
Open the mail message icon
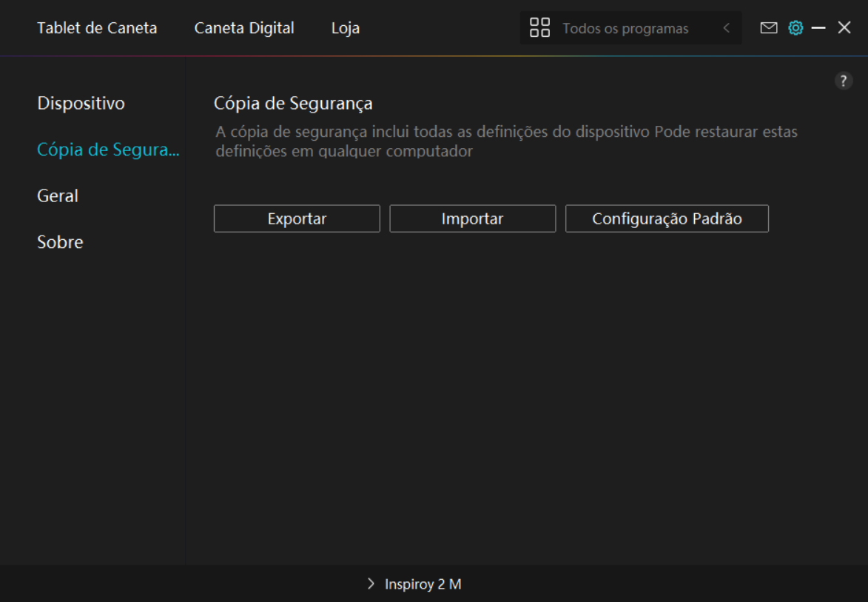(x=769, y=28)
